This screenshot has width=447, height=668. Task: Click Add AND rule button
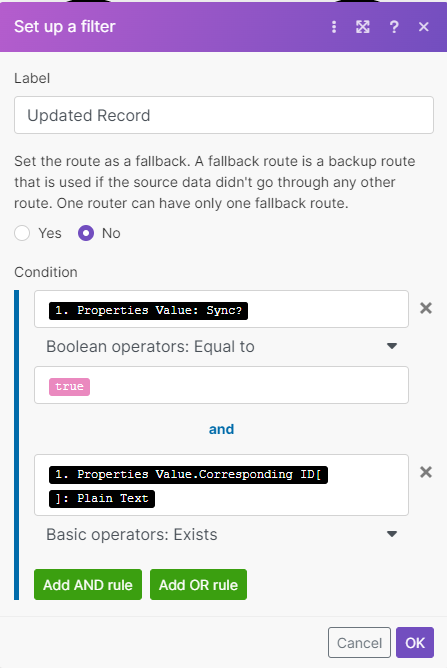(x=88, y=584)
